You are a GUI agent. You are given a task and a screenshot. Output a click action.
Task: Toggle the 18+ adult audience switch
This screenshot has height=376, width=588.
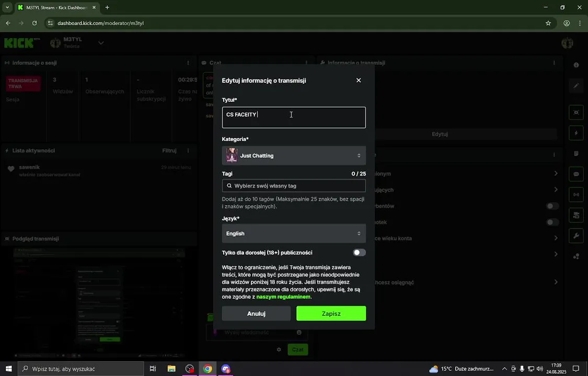click(x=359, y=252)
